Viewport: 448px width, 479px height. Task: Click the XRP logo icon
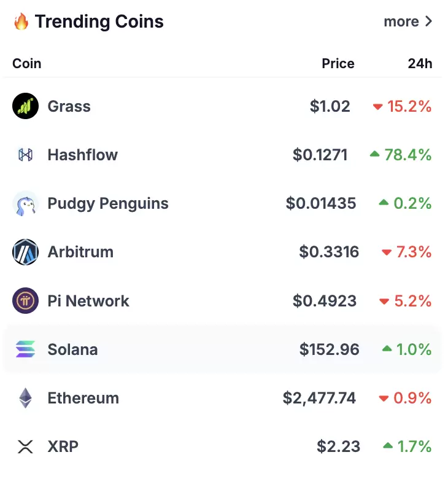click(25, 446)
